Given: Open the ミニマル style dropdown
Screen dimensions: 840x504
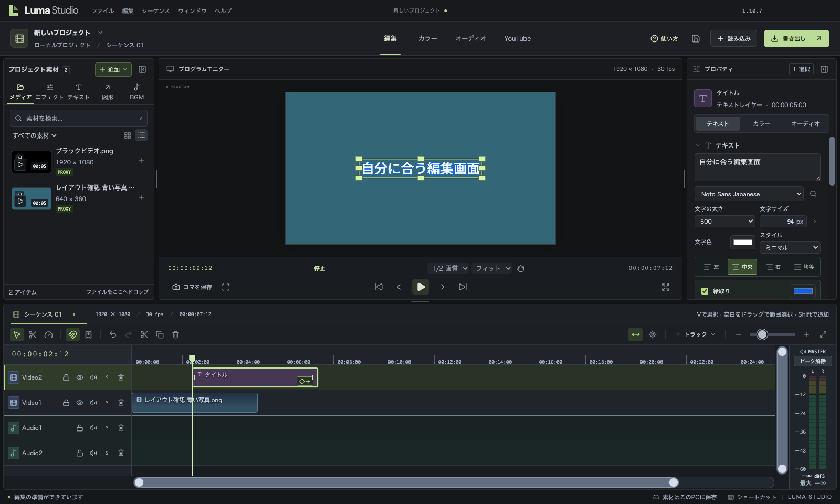Looking at the screenshot, I should pyautogui.click(x=790, y=247).
